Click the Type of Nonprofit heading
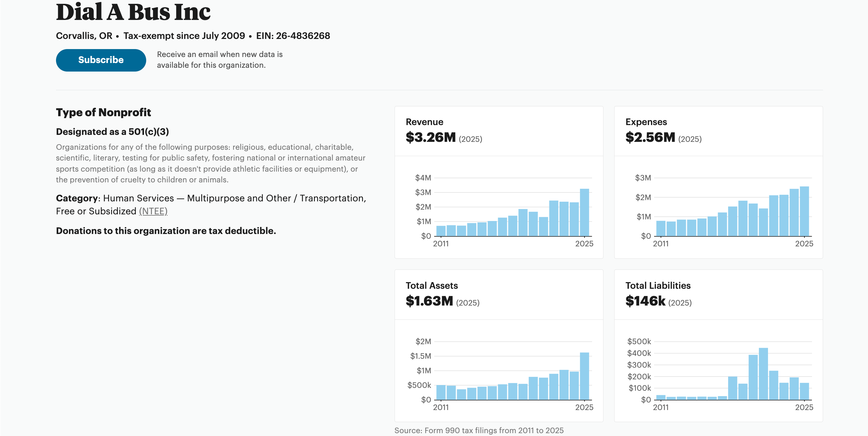Screen dimensions: 868x436 coord(103,112)
